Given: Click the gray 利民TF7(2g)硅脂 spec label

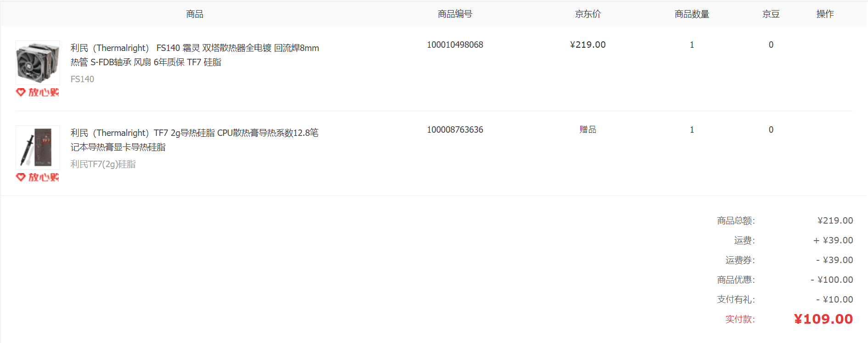Looking at the screenshot, I should [103, 164].
